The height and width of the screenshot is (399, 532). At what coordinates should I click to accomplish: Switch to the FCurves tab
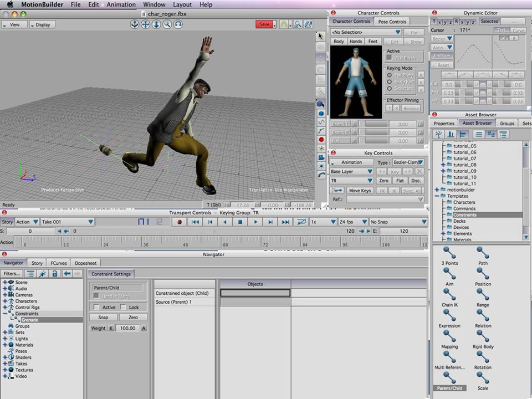point(59,263)
